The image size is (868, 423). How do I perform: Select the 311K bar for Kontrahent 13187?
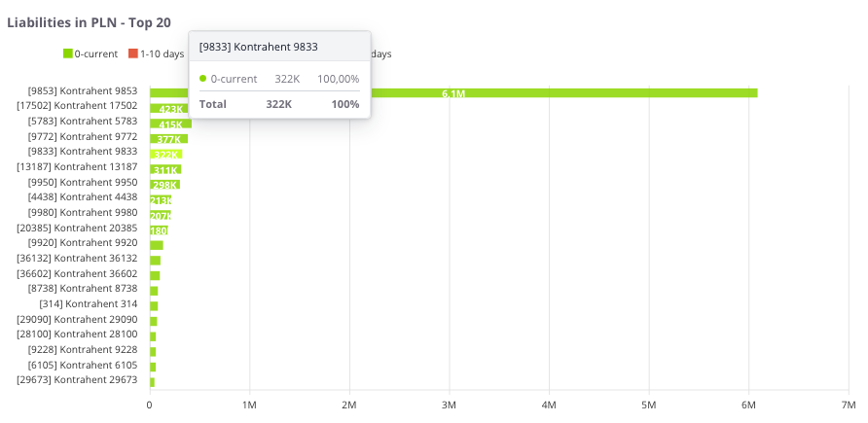[x=165, y=170]
